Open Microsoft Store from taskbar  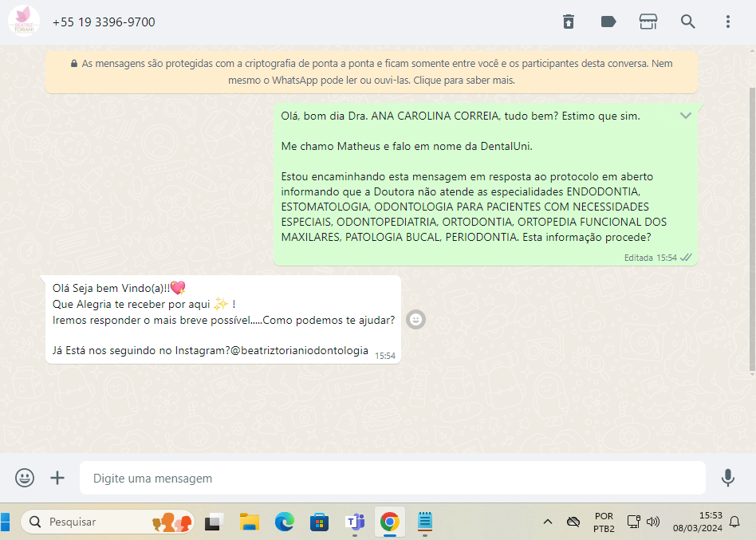319,522
